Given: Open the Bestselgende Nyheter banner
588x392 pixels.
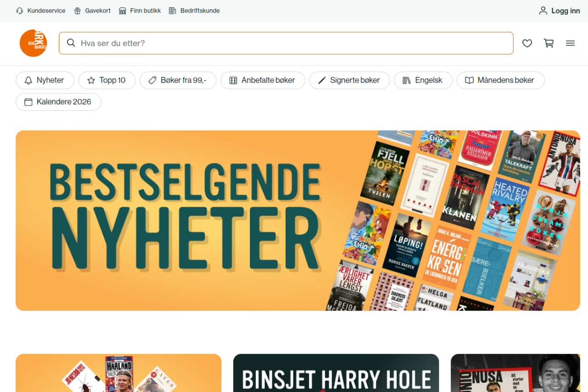Looking at the screenshot, I should click(298, 221).
